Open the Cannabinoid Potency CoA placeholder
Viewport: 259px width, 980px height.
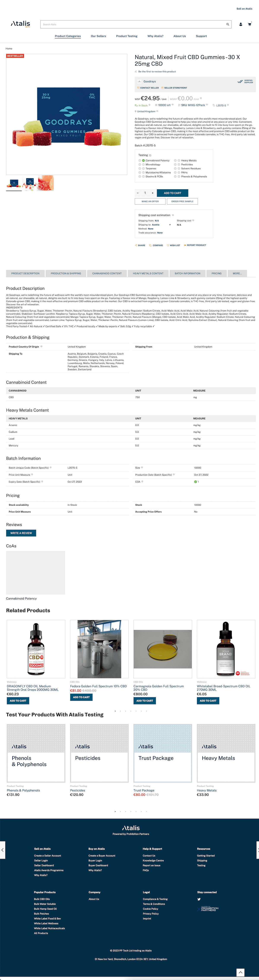click(x=35, y=573)
